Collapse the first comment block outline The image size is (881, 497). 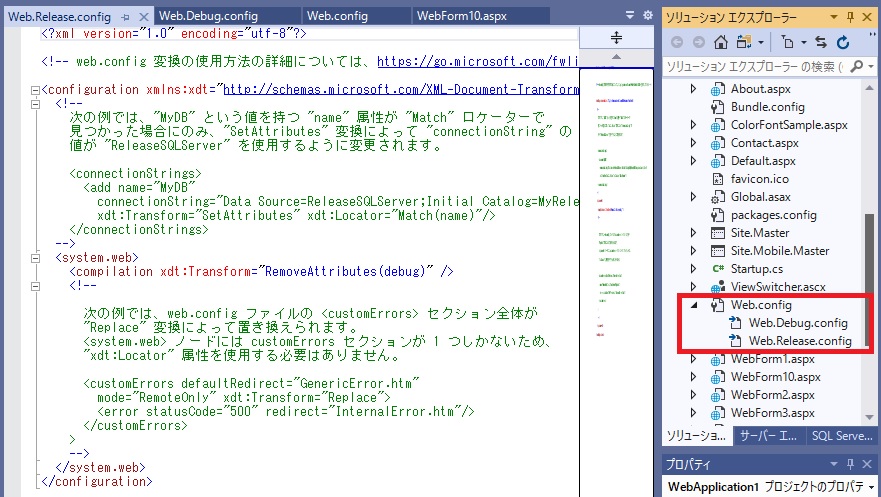pyautogui.click(x=35, y=104)
